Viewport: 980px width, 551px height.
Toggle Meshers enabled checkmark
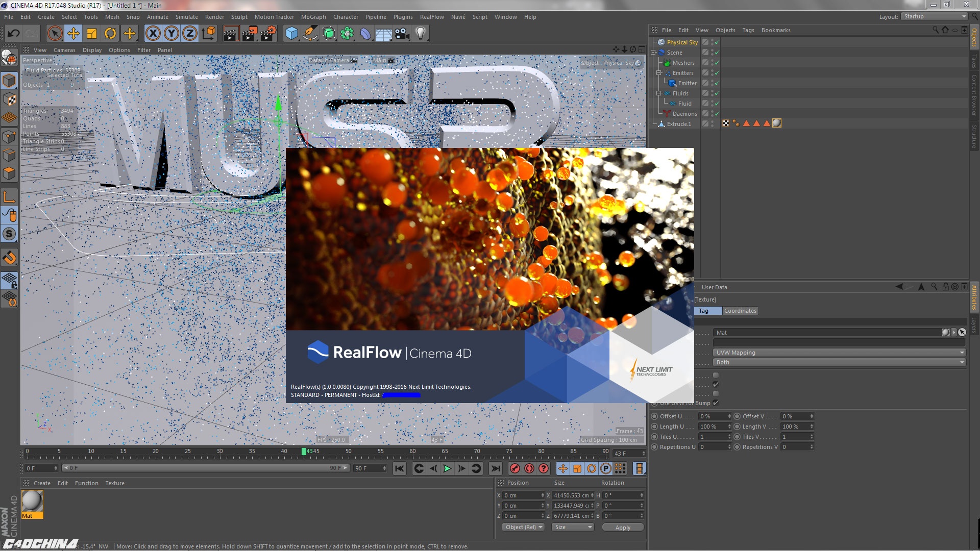coord(717,63)
